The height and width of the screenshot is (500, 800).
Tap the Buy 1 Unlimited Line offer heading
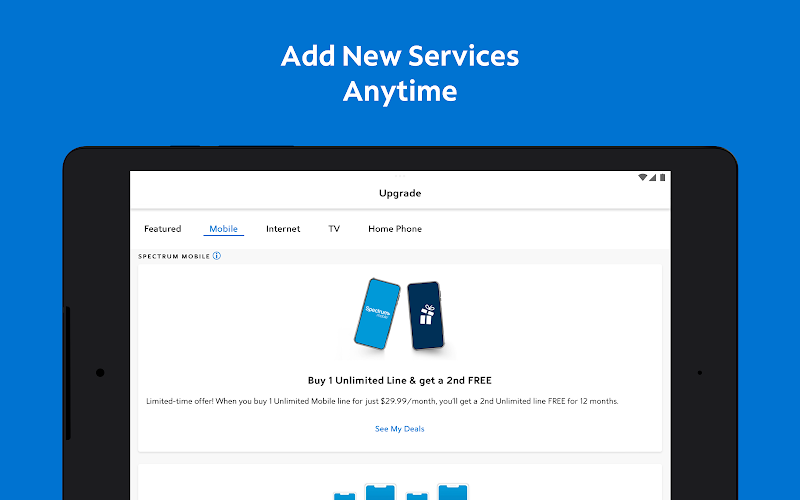(399, 381)
